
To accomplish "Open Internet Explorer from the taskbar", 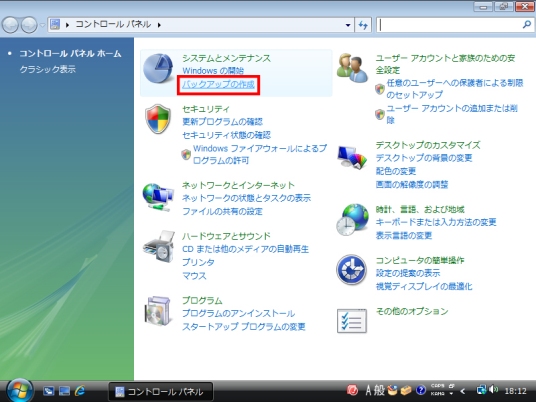I will [x=80, y=391].
